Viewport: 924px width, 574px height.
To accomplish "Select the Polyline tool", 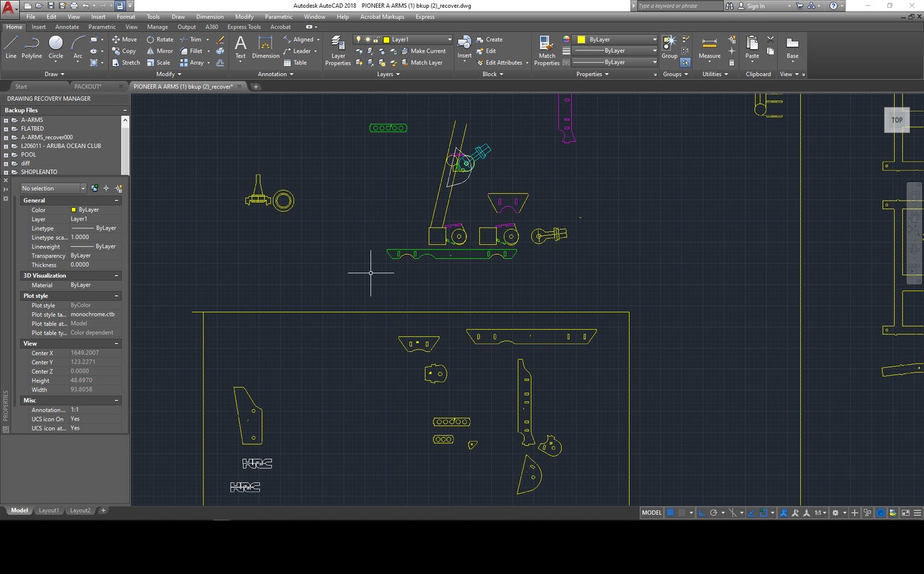I will (31, 47).
